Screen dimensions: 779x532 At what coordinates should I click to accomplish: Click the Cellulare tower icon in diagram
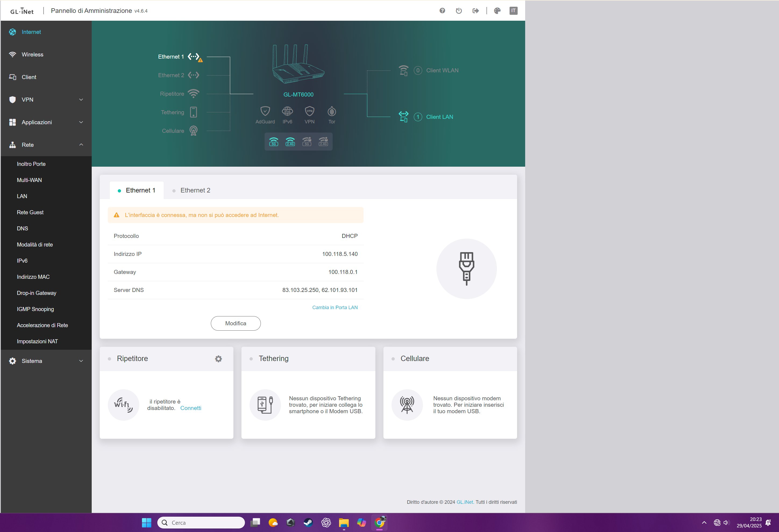(193, 131)
